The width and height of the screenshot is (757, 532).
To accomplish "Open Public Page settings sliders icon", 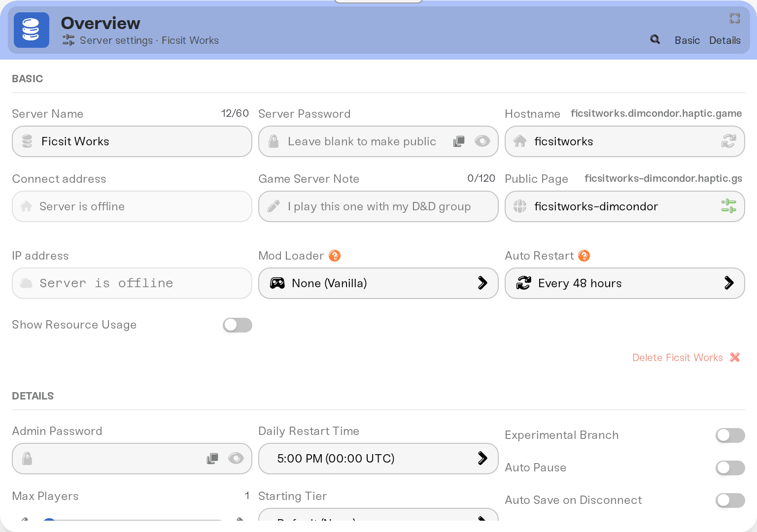I will 729,206.
